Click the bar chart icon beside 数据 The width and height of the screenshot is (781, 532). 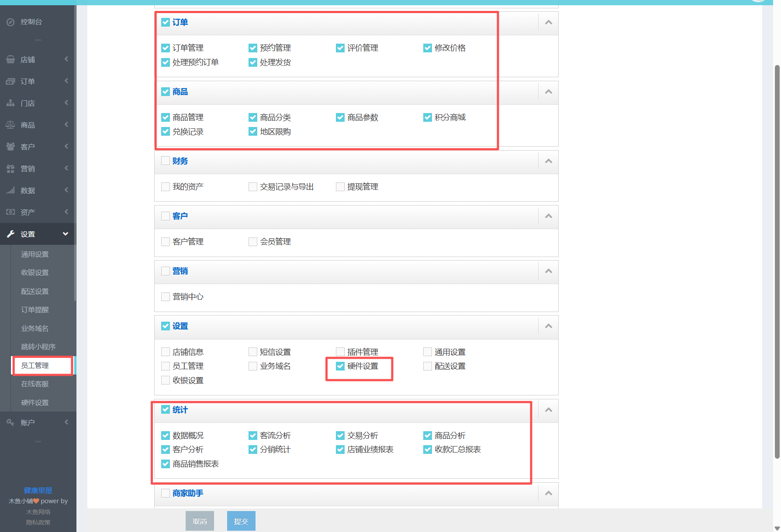click(x=10, y=191)
